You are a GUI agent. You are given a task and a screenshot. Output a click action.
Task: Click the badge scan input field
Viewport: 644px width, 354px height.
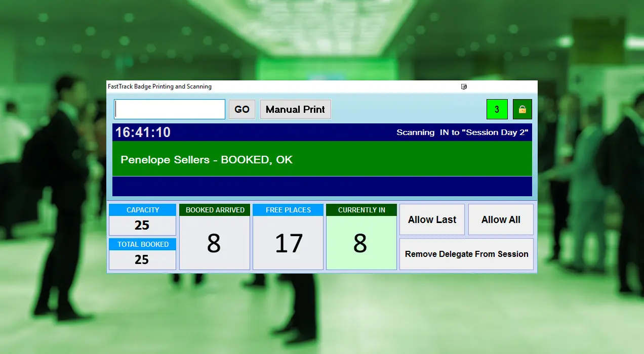click(169, 109)
